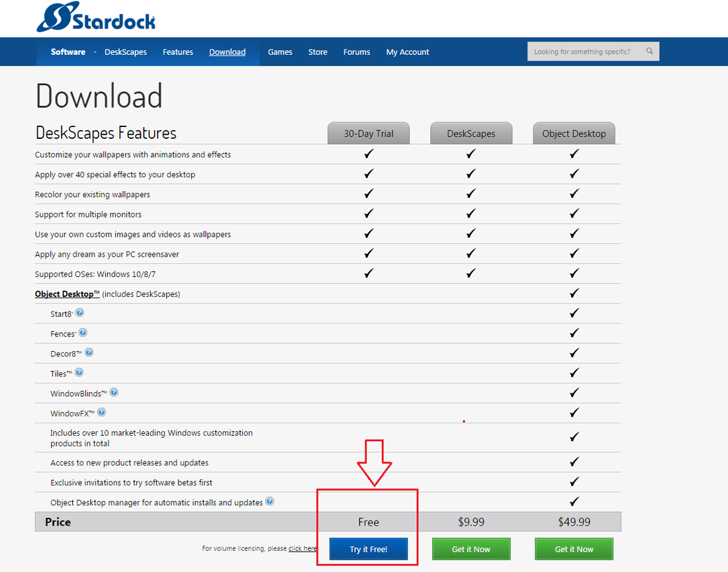Screen dimensions: 728x572
Task: Open help icon next to Fences
Action: coord(83,333)
